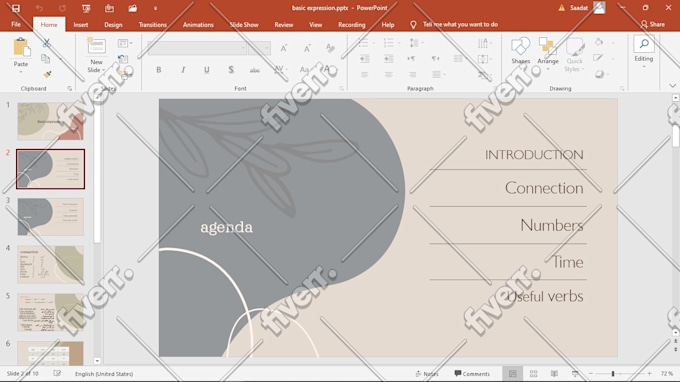Open the File tab

tap(16, 25)
